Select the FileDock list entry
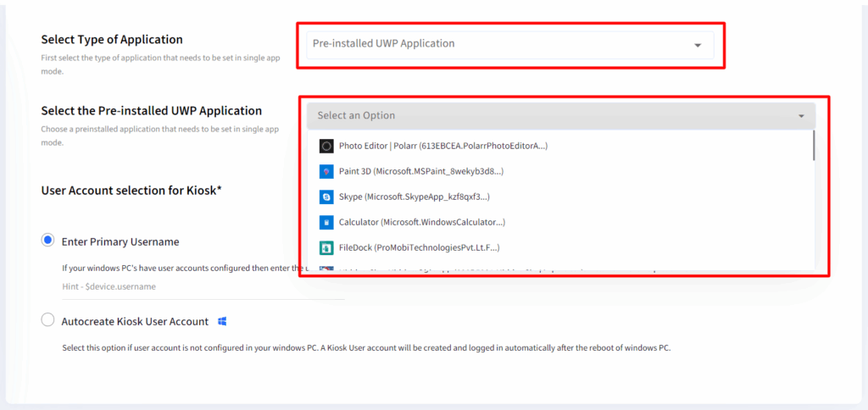This screenshot has height=410, width=868. pyautogui.click(x=419, y=248)
